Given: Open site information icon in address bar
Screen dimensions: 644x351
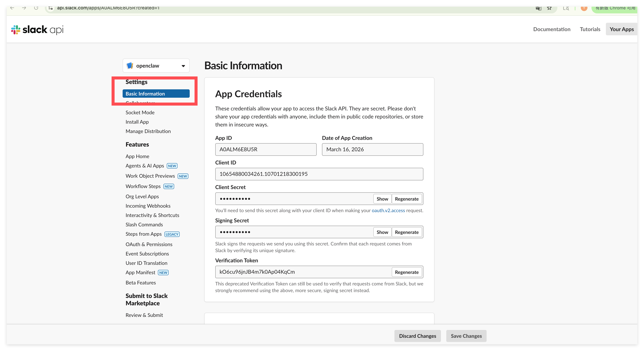Looking at the screenshot, I should [51, 8].
